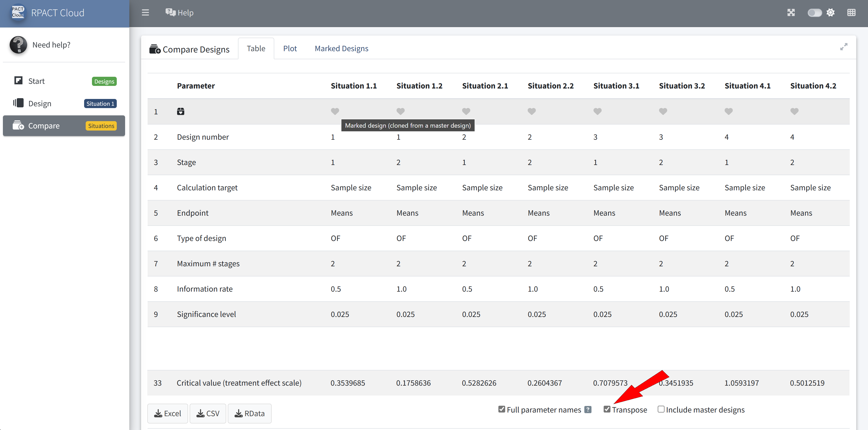Open the Marked Designs tab
This screenshot has height=430, width=868.
[x=341, y=49]
